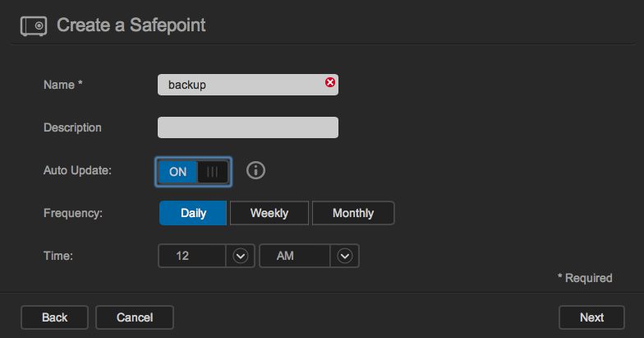Click the ON label of Auto Update

click(x=177, y=172)
